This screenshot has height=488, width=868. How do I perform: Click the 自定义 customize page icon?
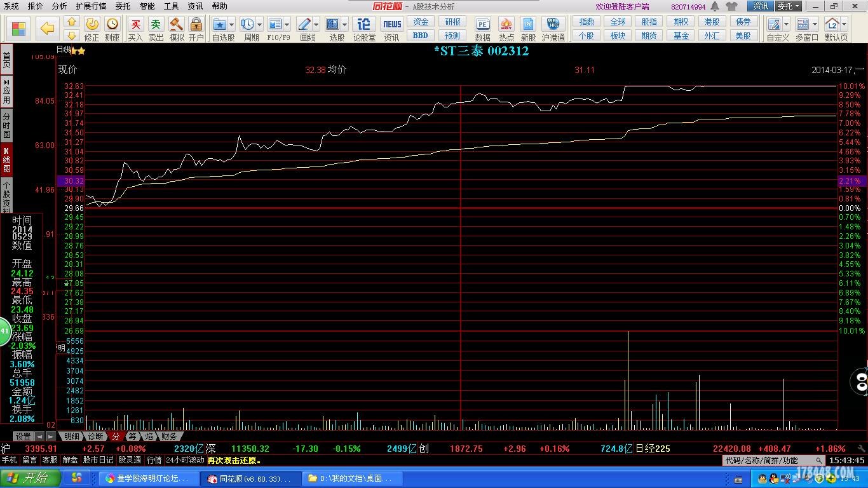click(x=774, y=24)
